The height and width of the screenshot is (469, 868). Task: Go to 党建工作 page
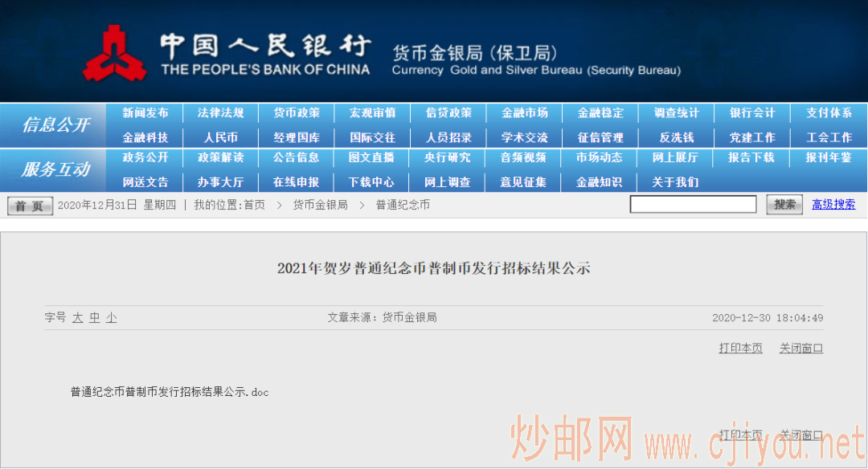click(751, 137)
